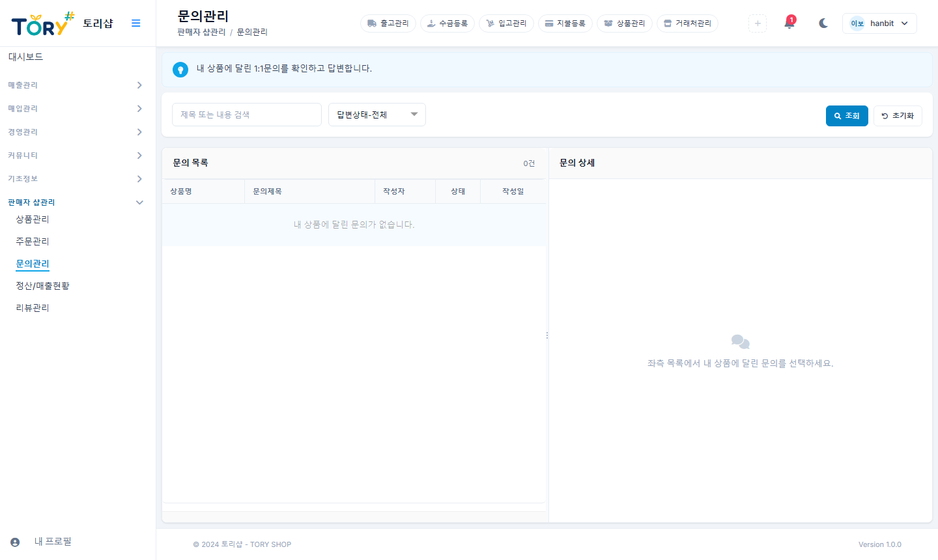Open the hanbit user account dropdown

[x=879, y=23]
